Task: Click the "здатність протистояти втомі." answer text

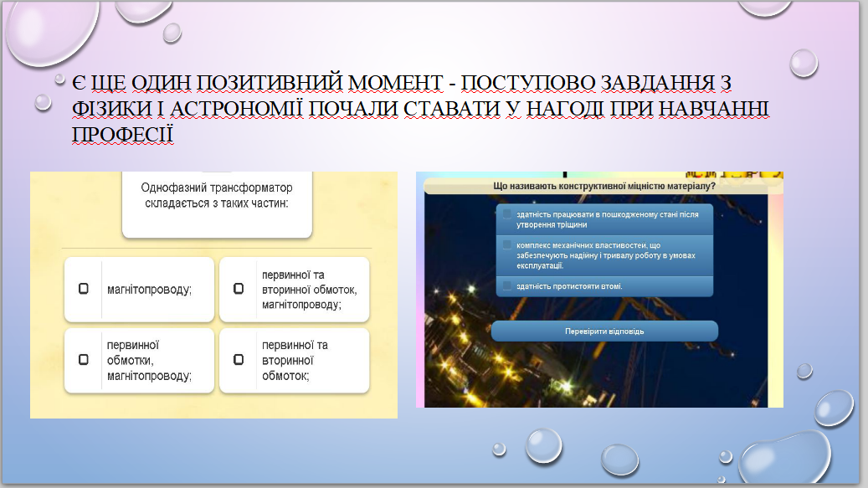Action: point(569,286)
